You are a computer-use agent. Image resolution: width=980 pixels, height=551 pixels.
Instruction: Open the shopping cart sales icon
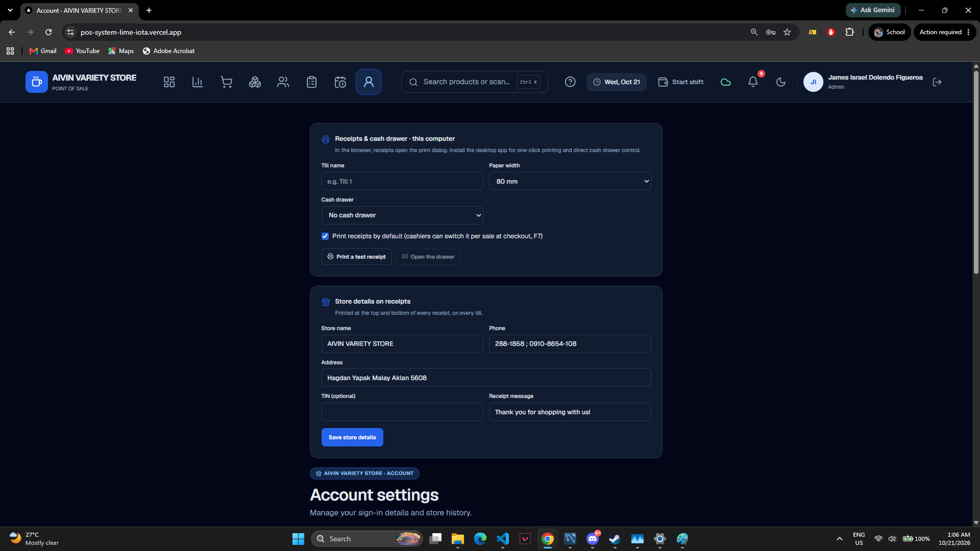click(226, 82)
